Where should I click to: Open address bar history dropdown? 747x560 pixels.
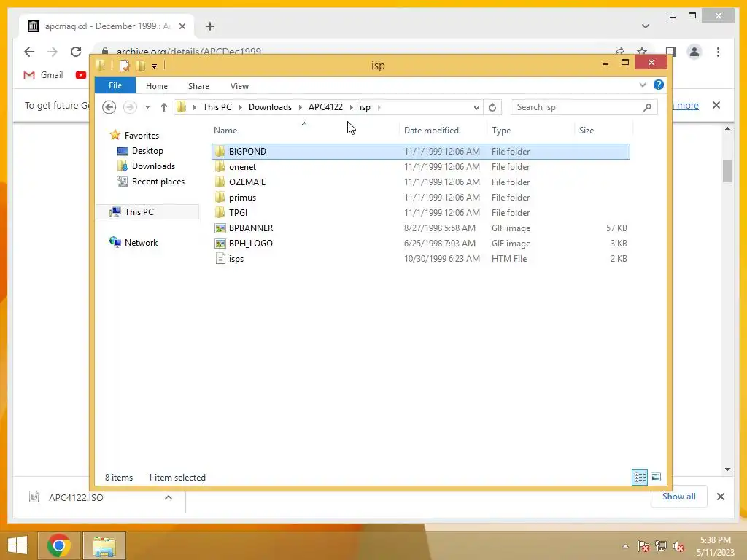(x=476, y=108)
